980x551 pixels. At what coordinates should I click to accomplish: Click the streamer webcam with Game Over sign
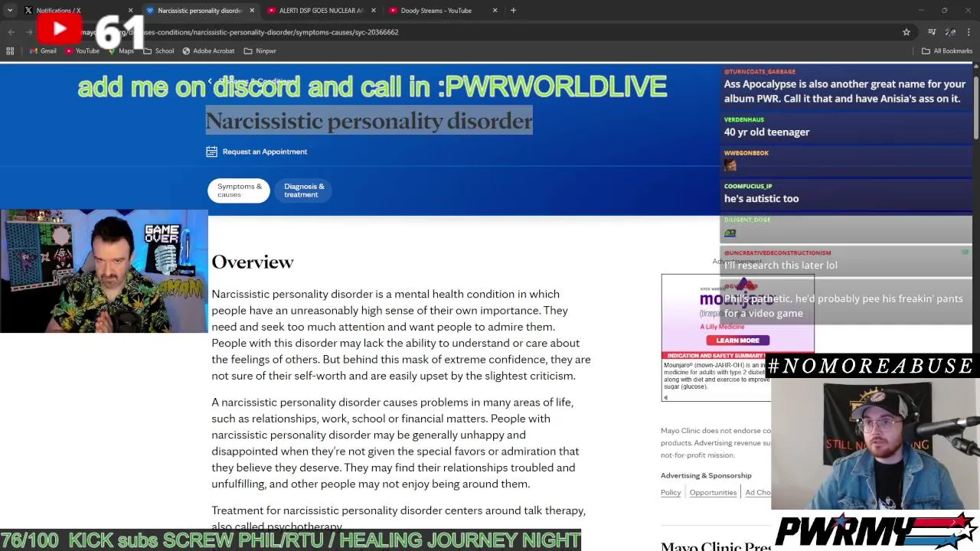[103, 271]
